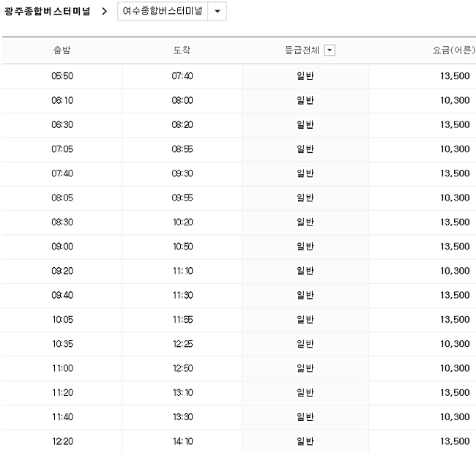Screen dimensions: 476x453
Task: Click the 일반 grade in the 09:00 row
Action: coord(305,247)
